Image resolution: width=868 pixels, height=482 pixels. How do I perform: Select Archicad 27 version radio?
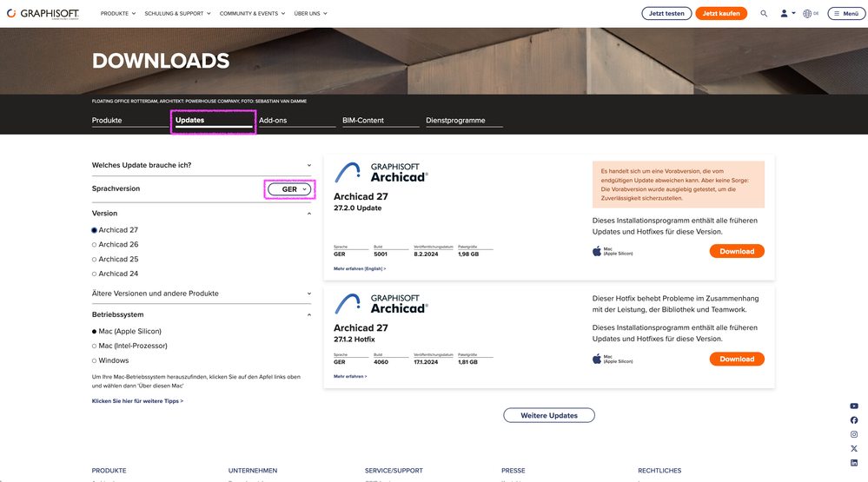point(94,230)
